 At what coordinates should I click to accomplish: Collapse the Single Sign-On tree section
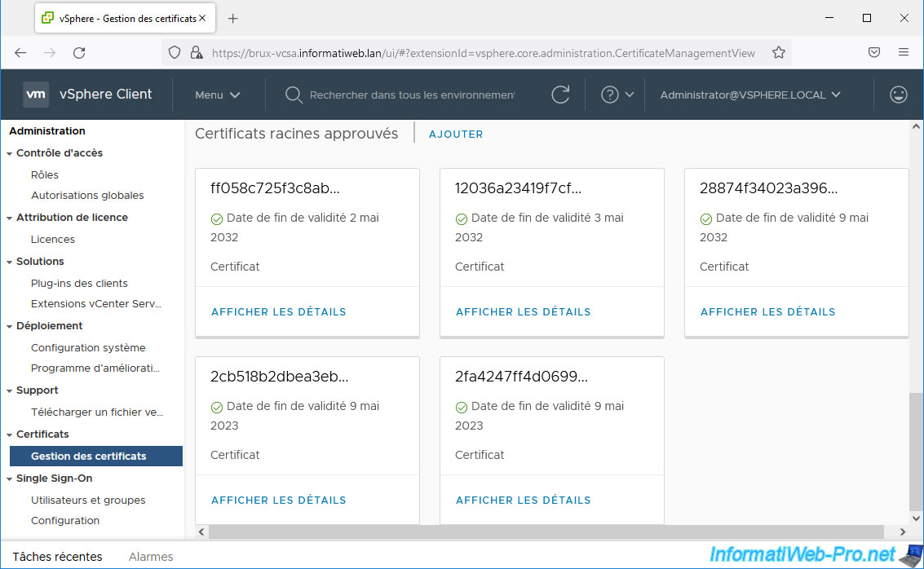(9, 479)
